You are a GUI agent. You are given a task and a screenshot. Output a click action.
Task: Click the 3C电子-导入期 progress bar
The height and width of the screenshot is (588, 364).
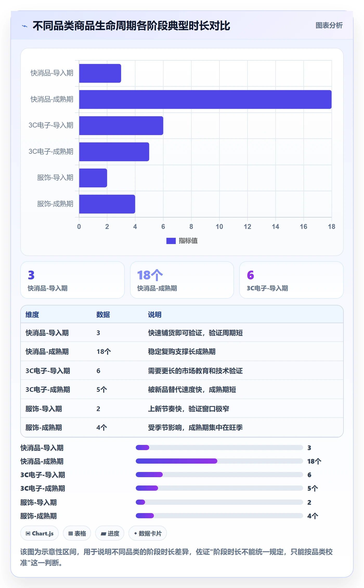click(219, 475)
